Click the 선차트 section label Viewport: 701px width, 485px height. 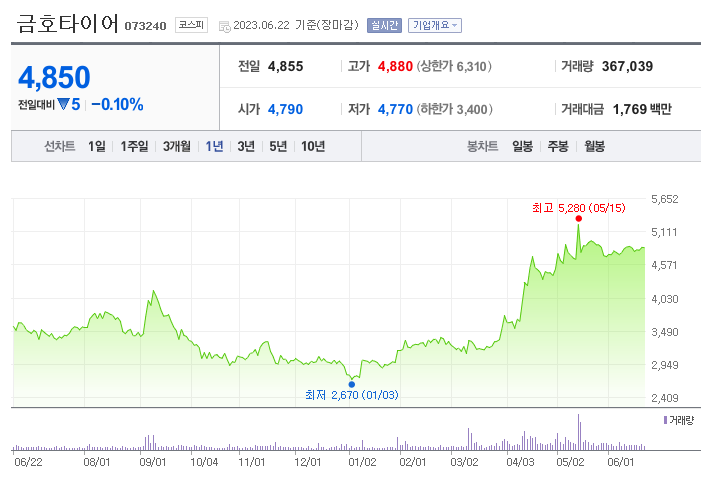[59, 146]
